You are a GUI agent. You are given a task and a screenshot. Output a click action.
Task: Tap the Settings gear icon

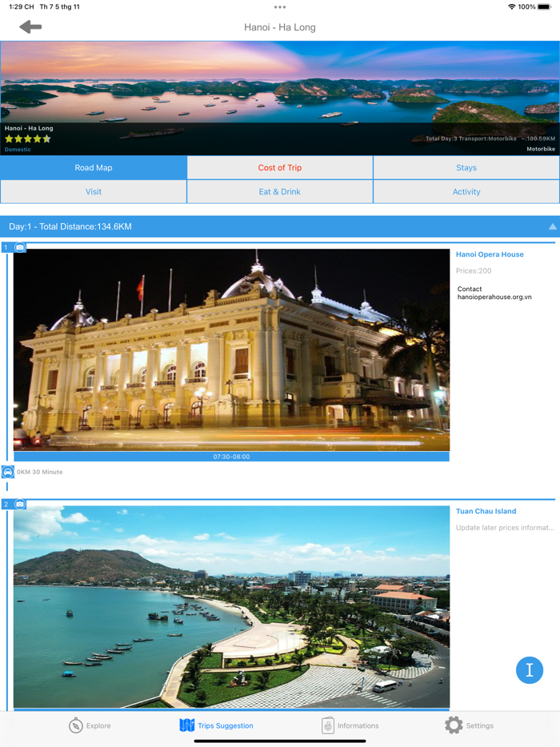pos(454,725)
